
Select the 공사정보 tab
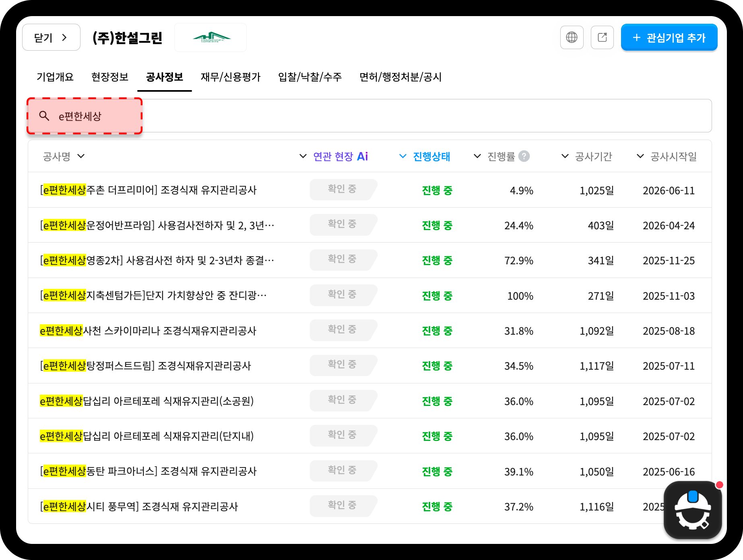(165, 77)
